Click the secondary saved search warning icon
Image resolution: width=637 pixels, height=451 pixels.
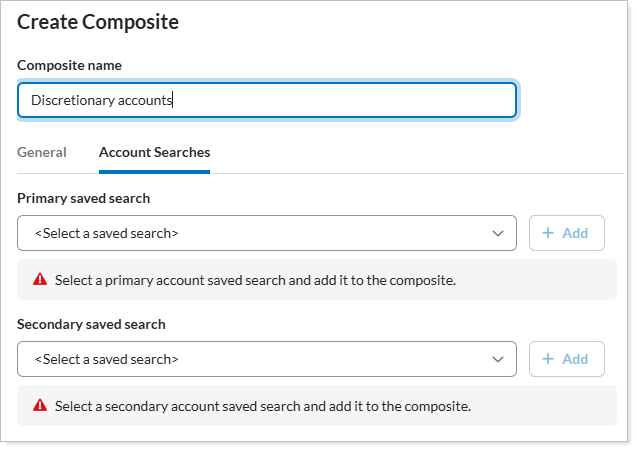pyautogui.click(x=40, y=406)
